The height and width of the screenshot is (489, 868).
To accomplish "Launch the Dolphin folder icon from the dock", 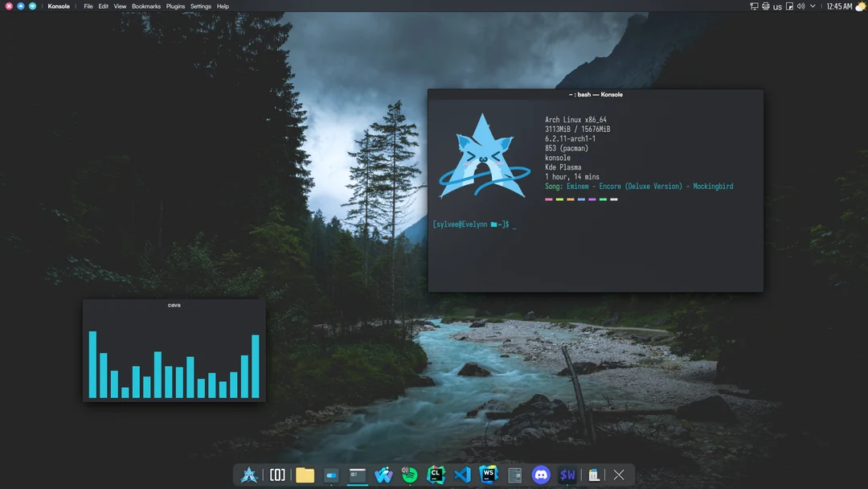I will [x=304, y=475].
